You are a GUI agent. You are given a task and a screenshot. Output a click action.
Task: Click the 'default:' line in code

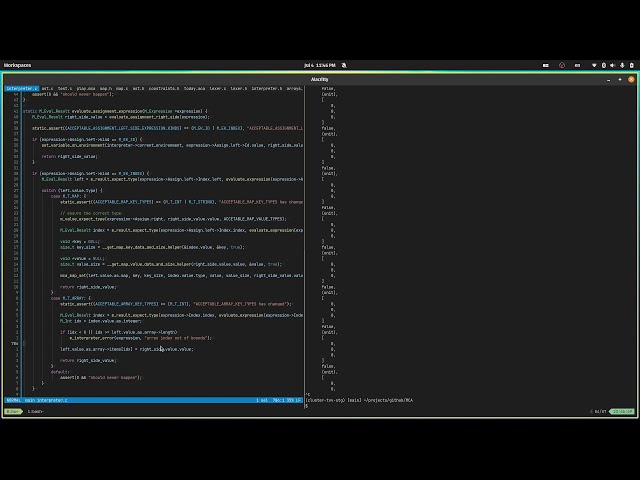coord(60,372)
